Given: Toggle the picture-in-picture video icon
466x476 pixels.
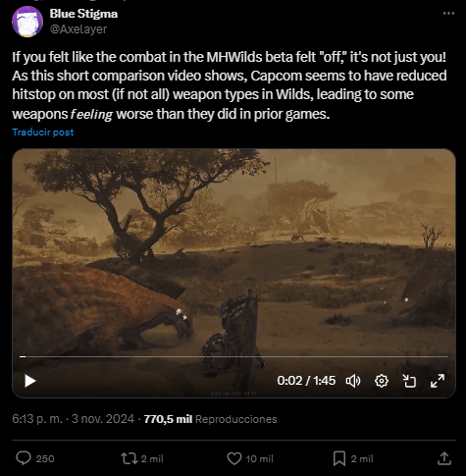Looking at the screenshot, I should [409, 381].
